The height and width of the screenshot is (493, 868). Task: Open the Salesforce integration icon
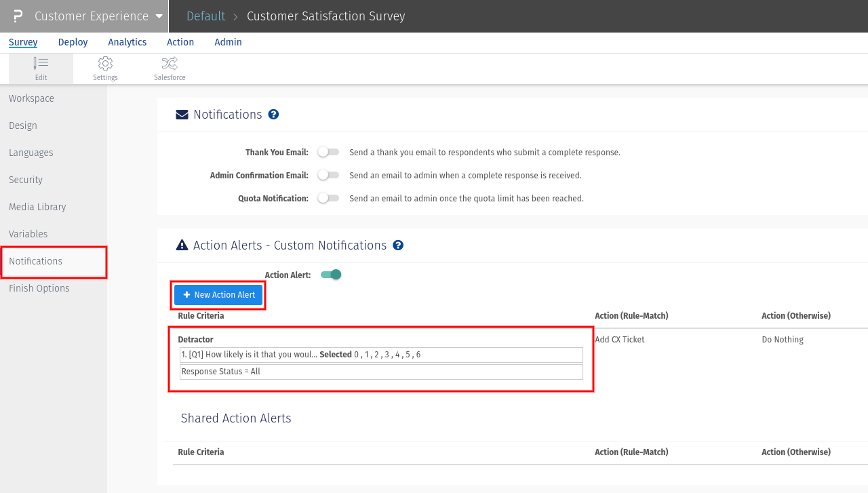[x=170, y=68]
